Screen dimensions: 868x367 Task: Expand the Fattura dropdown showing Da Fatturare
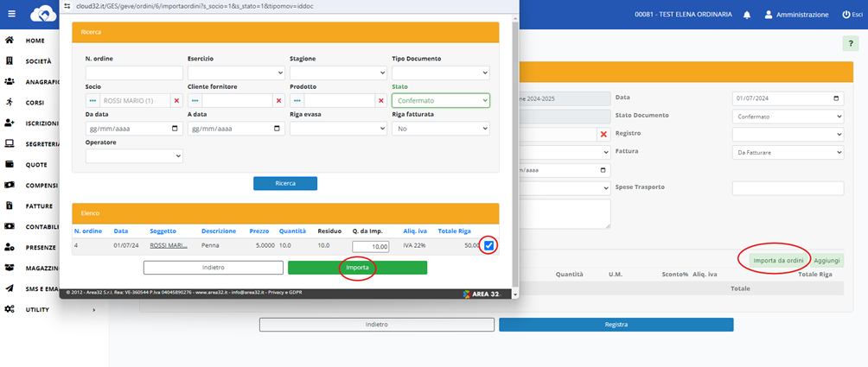[787, 152]
